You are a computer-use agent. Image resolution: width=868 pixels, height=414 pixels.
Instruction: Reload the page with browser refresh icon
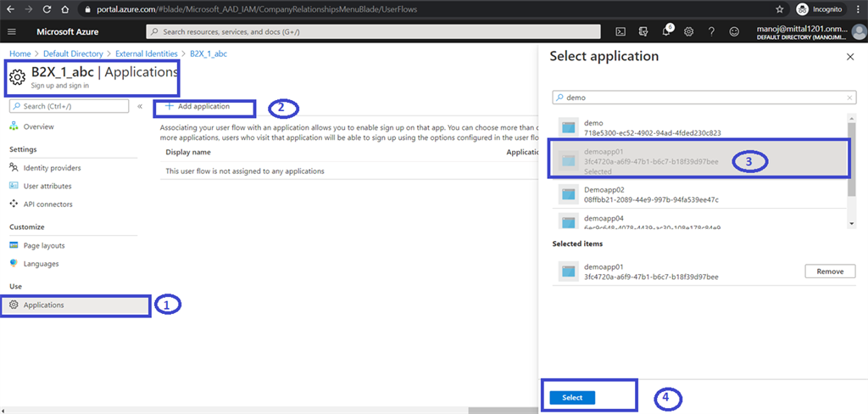(47, 8)
